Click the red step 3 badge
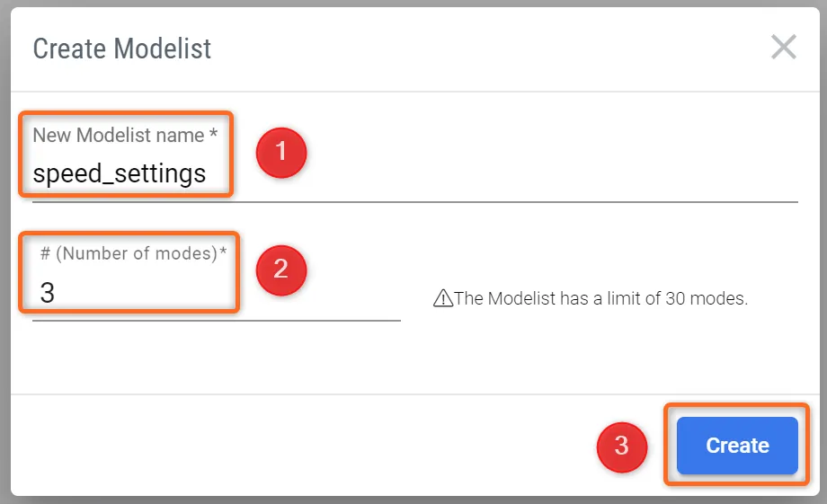 pyautogui.click(x=622, y=446)
